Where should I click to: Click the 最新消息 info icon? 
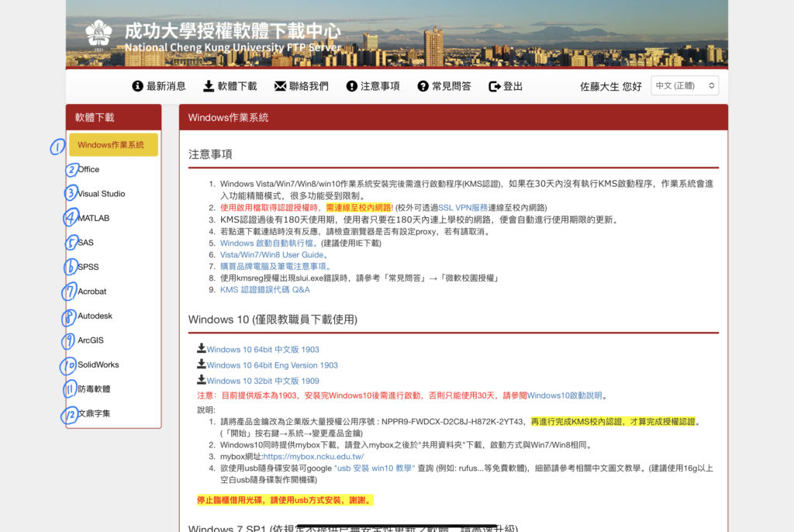[x=138, y=86]
